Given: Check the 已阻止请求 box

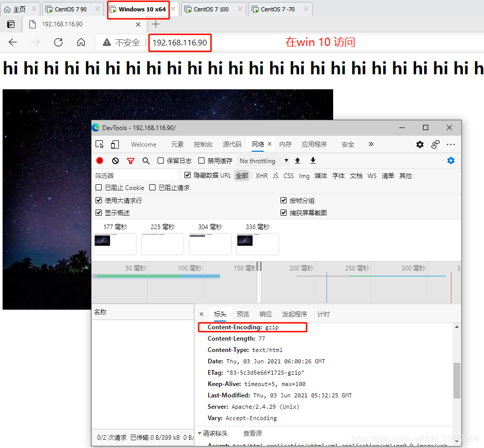Looking at the screenshot, I should pos(152,187).
